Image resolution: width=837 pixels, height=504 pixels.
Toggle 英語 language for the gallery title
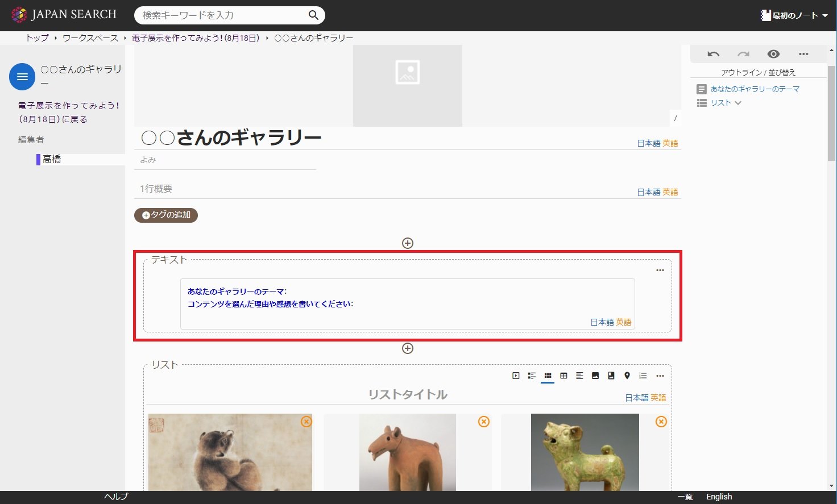pyautogui.click(x=670, y=143)
